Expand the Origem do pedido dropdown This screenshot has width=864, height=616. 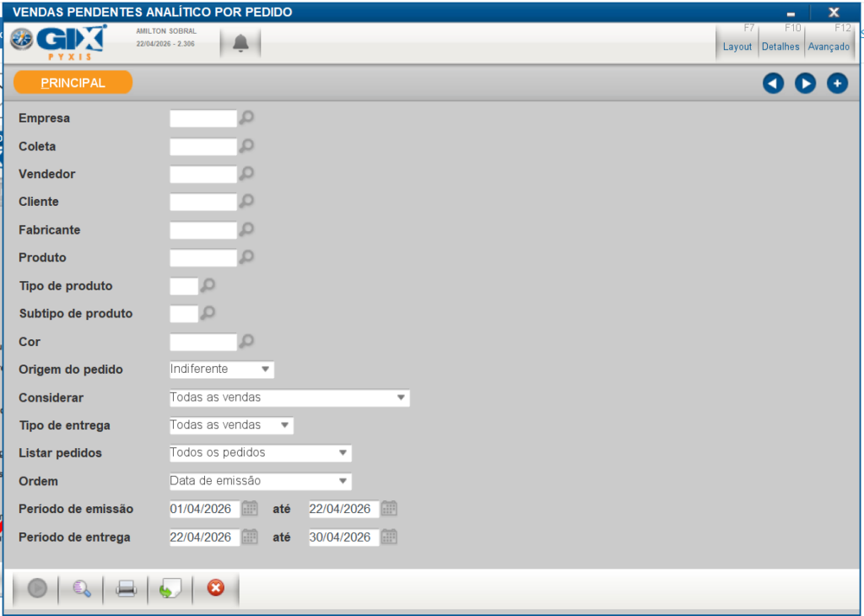coord(264,370)
